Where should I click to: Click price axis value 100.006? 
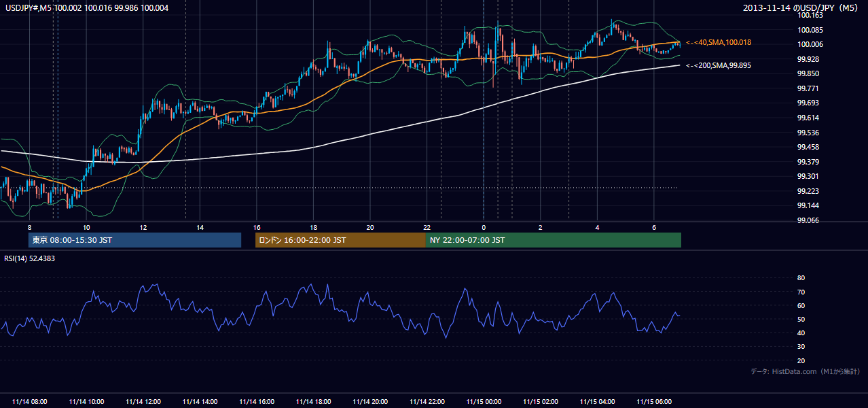pyautogui.click(x=811, y=45)
